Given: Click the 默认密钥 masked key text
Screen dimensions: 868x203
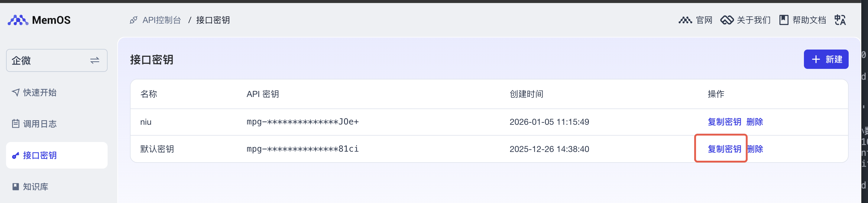Looking at the screenshot, I should point(302,149).
